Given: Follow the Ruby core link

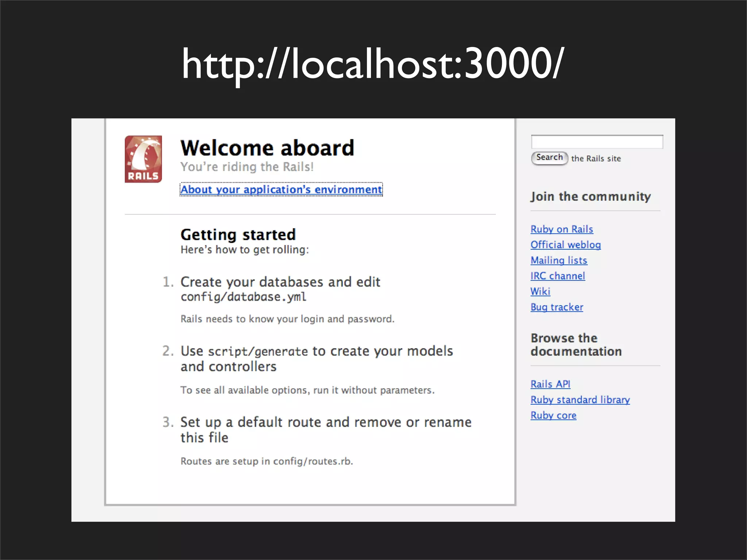Looking at the screenshot, I should pyautogui.click(x=553, y=415).
